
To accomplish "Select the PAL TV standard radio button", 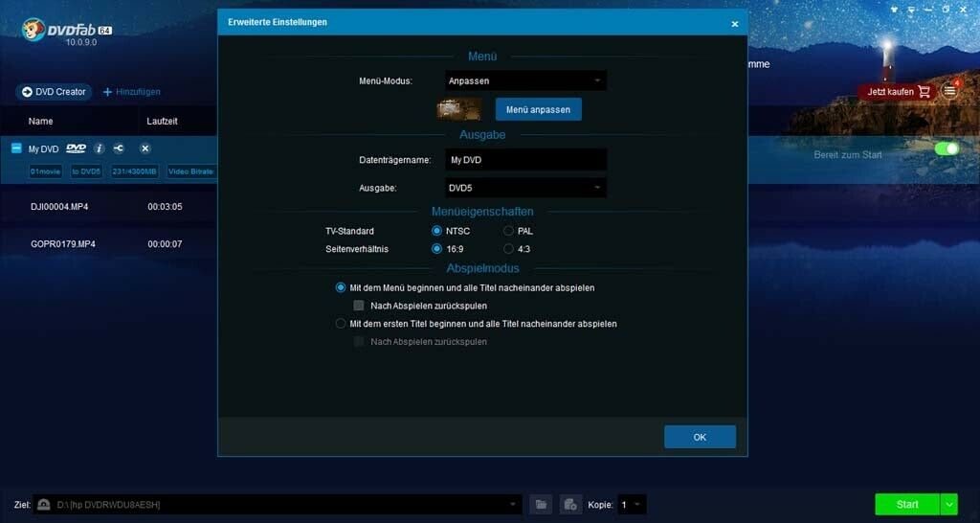I will (x=509, y=231).
